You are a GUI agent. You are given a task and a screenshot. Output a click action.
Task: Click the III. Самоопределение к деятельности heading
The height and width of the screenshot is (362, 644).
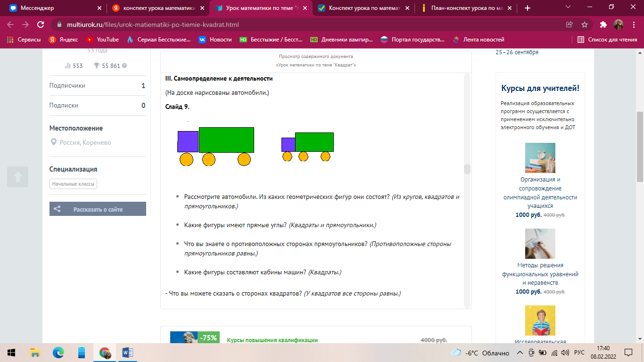click(x=219, y=79)
